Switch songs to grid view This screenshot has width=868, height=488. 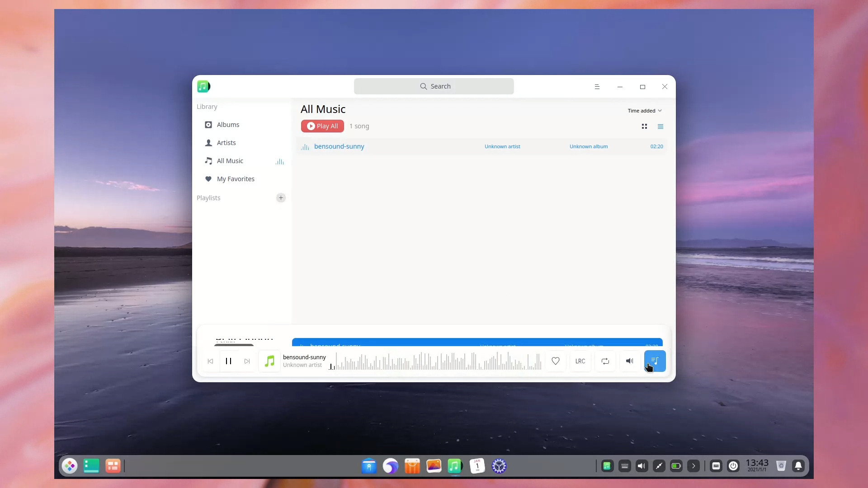(644, 126)
